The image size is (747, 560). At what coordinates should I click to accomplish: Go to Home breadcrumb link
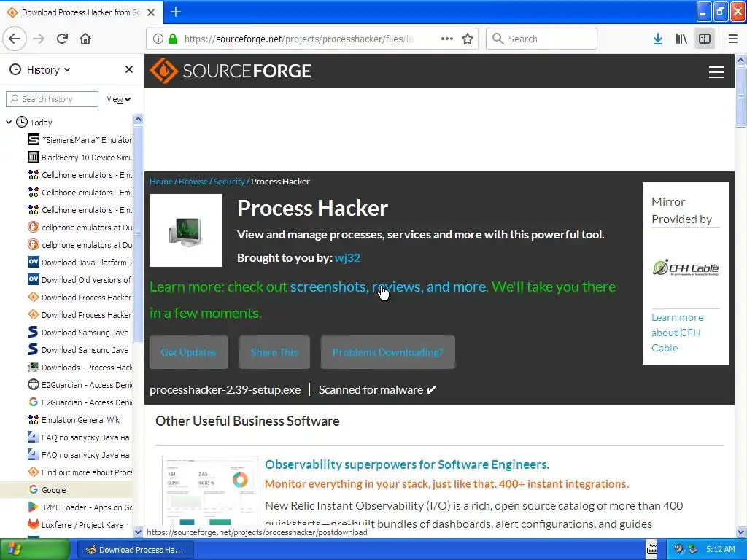(161, 182)
